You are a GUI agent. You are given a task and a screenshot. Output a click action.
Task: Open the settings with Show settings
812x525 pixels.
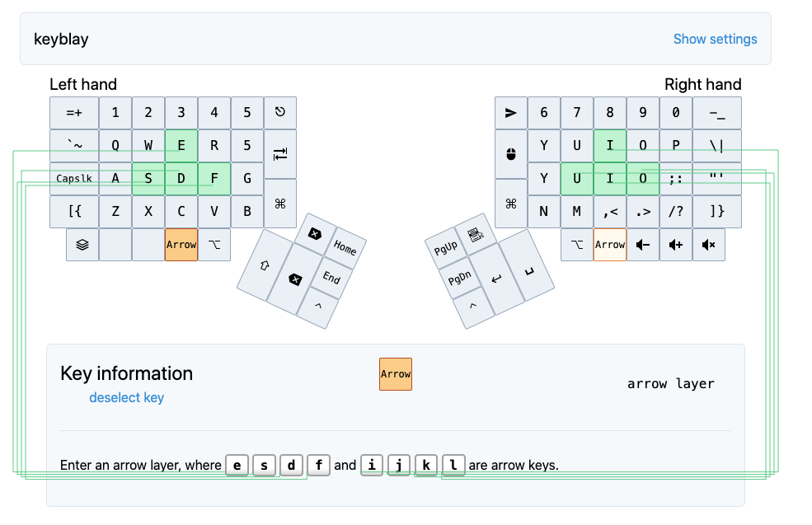pos(715,39)
